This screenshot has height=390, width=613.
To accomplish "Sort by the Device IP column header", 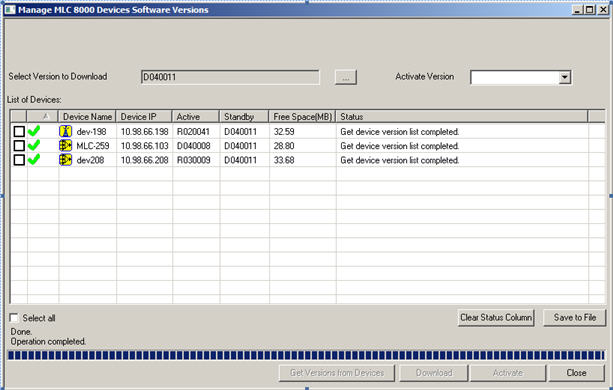I will point(144,116).
